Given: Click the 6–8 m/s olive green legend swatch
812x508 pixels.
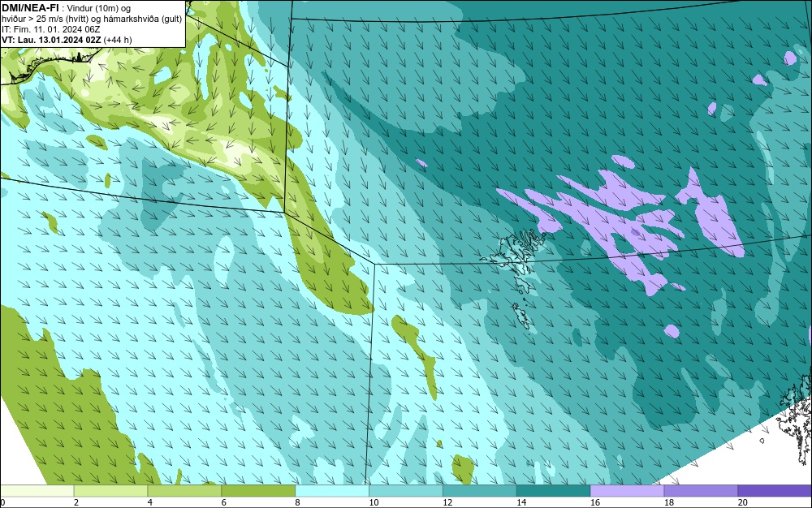Looking at the screenshot, I should pos(258,490).
